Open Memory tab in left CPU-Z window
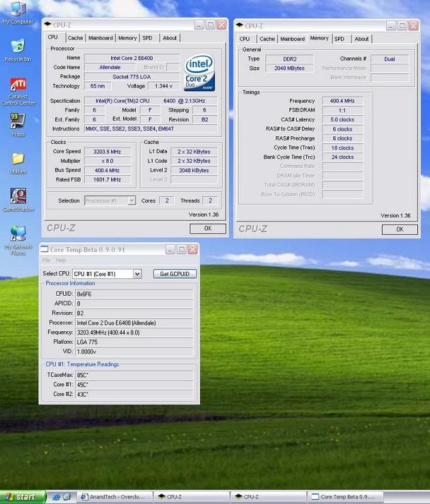430x504 pixels. point(128,38)
